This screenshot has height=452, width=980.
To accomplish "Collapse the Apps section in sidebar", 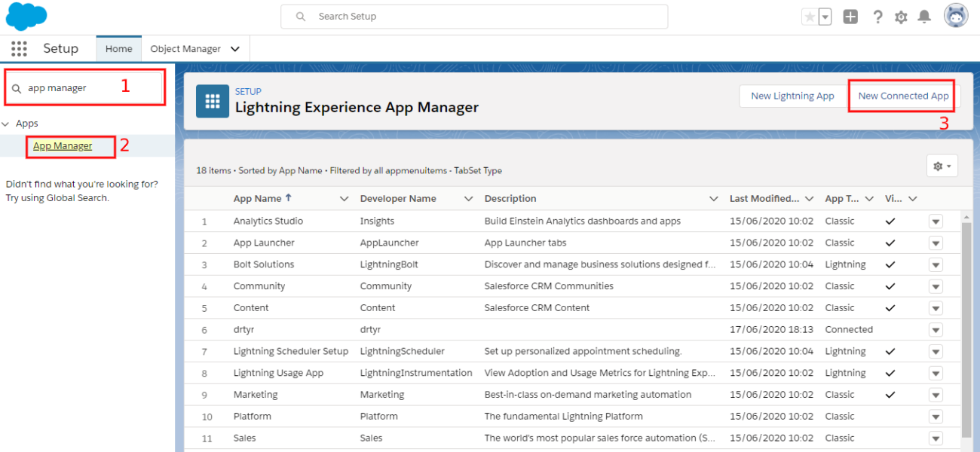I will [6, 123].
